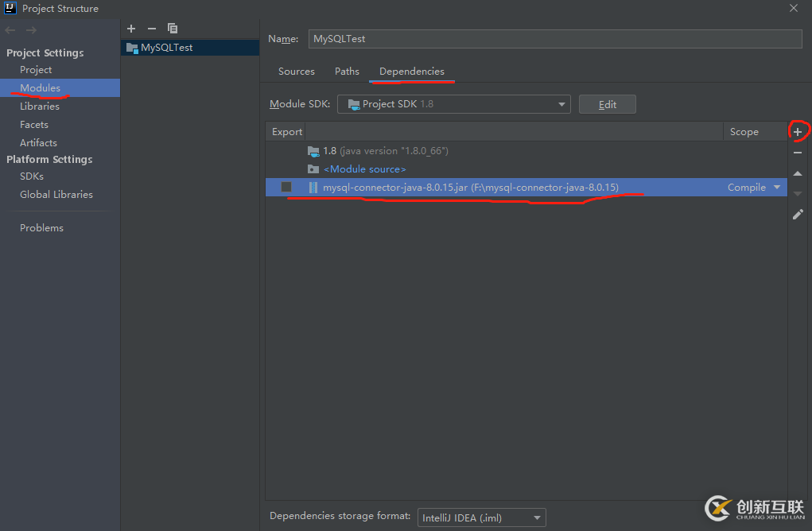This screenshot has width=812, height=531.
Task: Click the Edit button for Module SDK
Action: pyautogui.click(x=607, y=105)
